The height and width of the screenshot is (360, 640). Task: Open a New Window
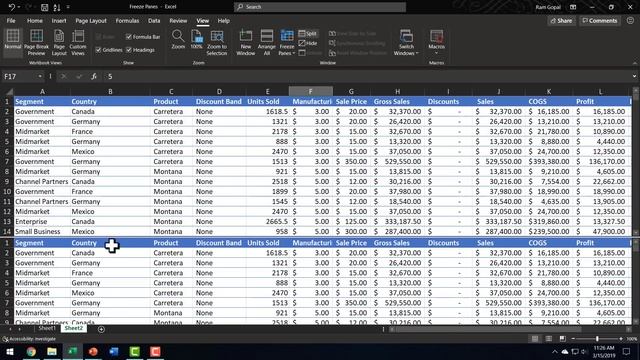point(245,42)
